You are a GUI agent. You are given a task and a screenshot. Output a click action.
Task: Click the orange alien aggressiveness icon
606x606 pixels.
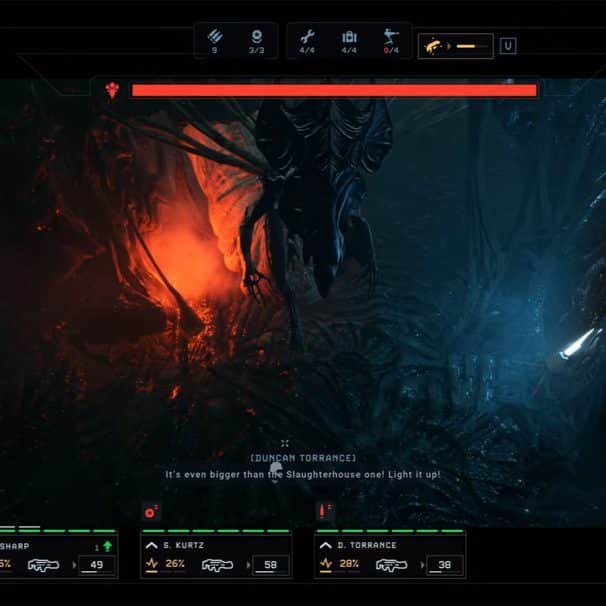pyautogui.click(x=433, y=46)
